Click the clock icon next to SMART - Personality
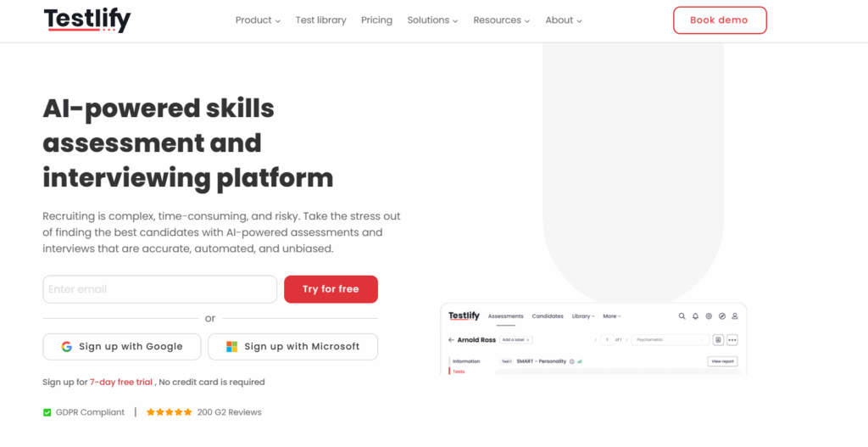Screen dimensions: 868x447 (x=572, y=361)
